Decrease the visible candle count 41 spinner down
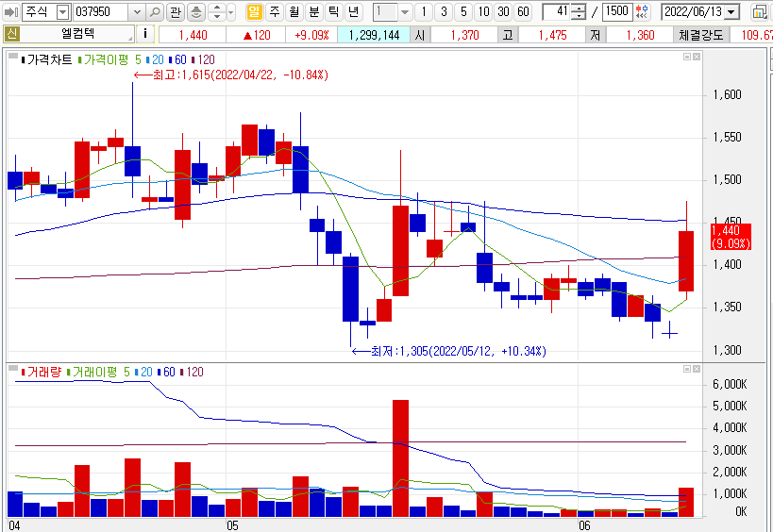The image size is (773, 532). 580,16
